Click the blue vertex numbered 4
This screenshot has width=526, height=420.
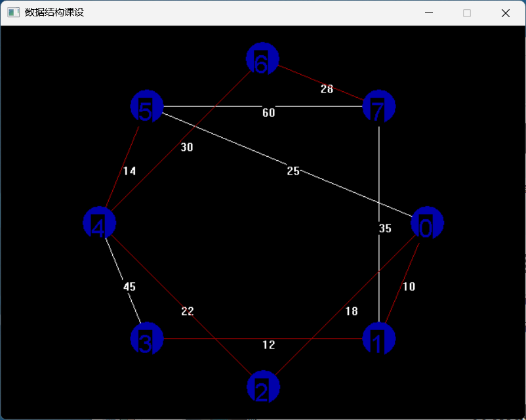(99, 223)
